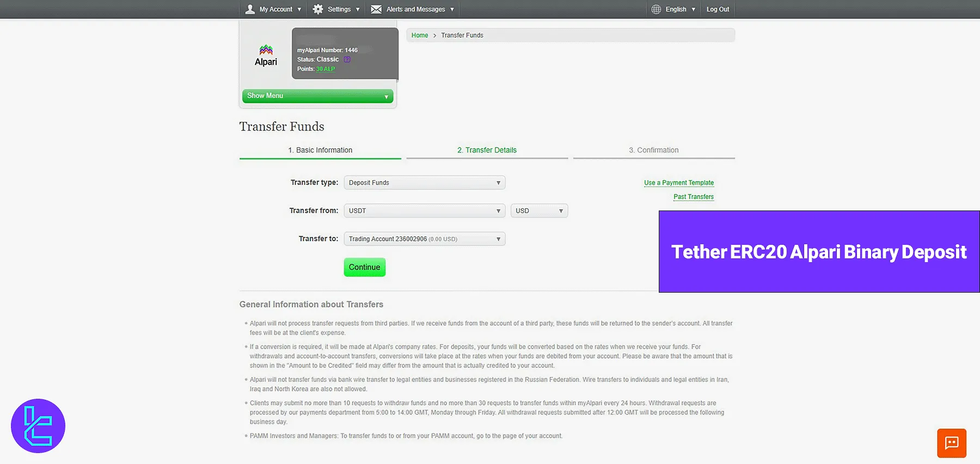Image resolution: width=980 pixels, height=464 pixels.
Task: Select the 2. Transfer Details step tab
Action: click(x=487, y=150)
